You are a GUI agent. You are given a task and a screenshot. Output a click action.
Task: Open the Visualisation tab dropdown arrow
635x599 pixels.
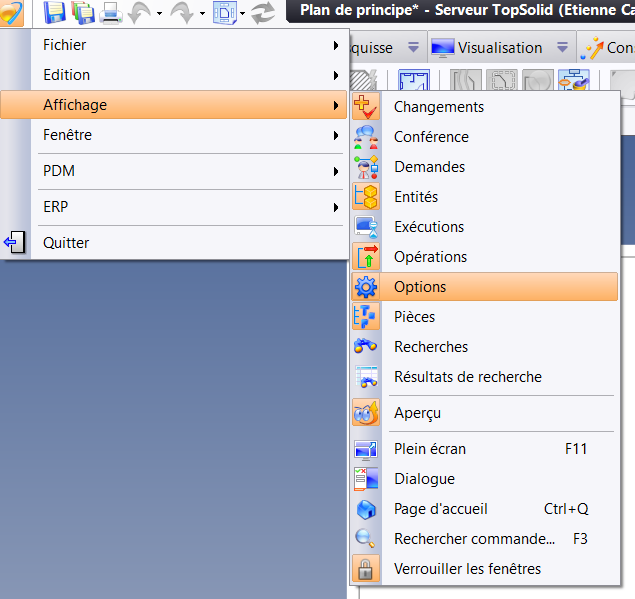point(562,48)
